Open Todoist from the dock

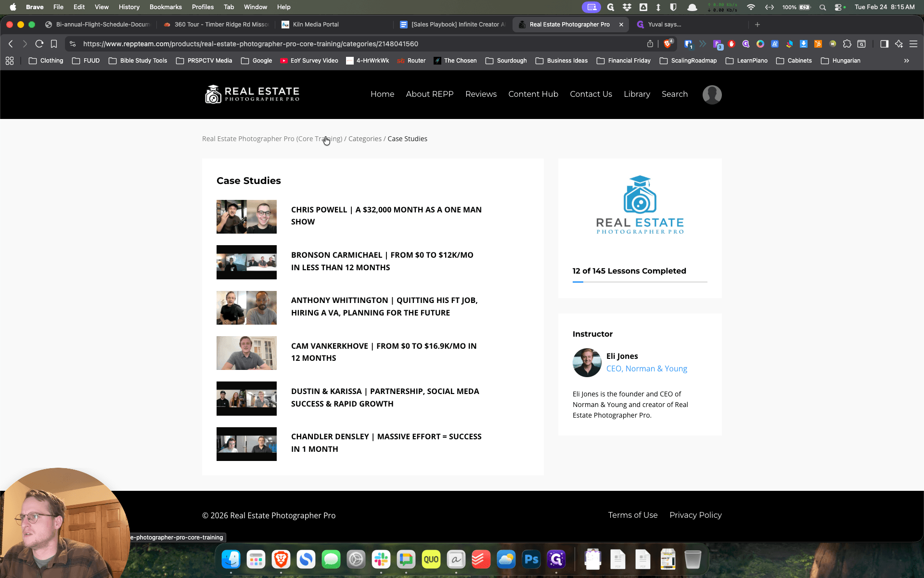(481, 559)
